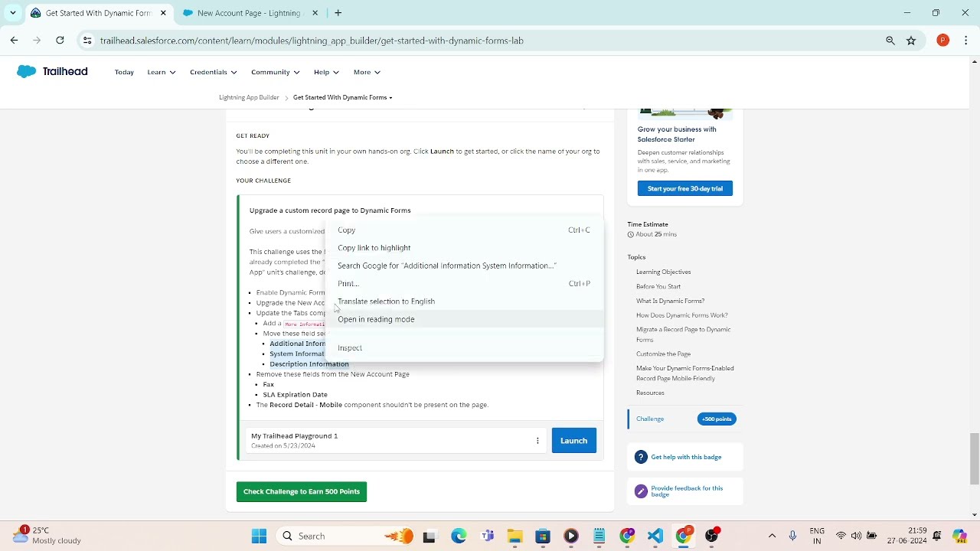This screenshot has height=551, width=980.
Task: Open the playground options kebab menu
Action: [x=537, y=441]
